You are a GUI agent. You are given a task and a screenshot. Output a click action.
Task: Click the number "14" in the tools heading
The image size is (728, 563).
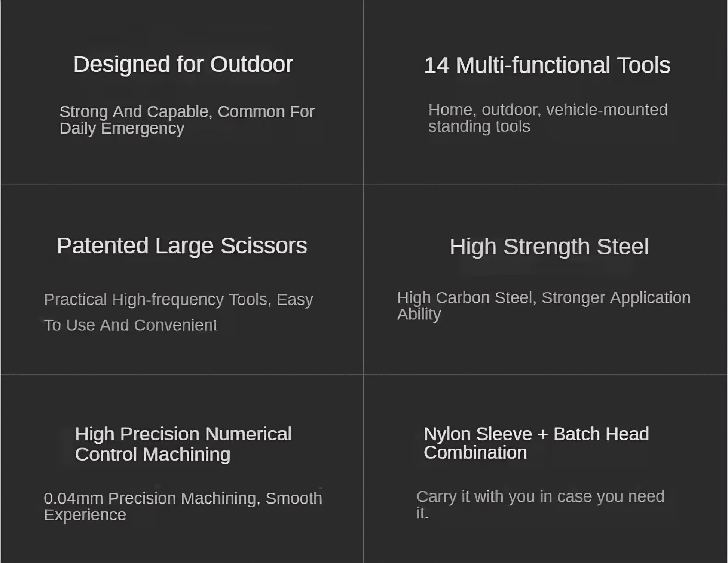pos(436,65)
